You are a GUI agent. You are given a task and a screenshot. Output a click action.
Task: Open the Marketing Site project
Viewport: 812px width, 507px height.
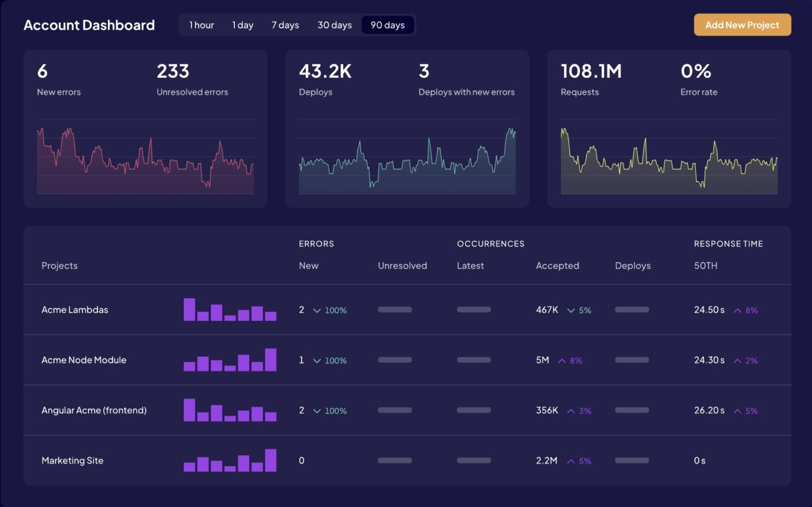pyautogui.click(x=72, y=461)
